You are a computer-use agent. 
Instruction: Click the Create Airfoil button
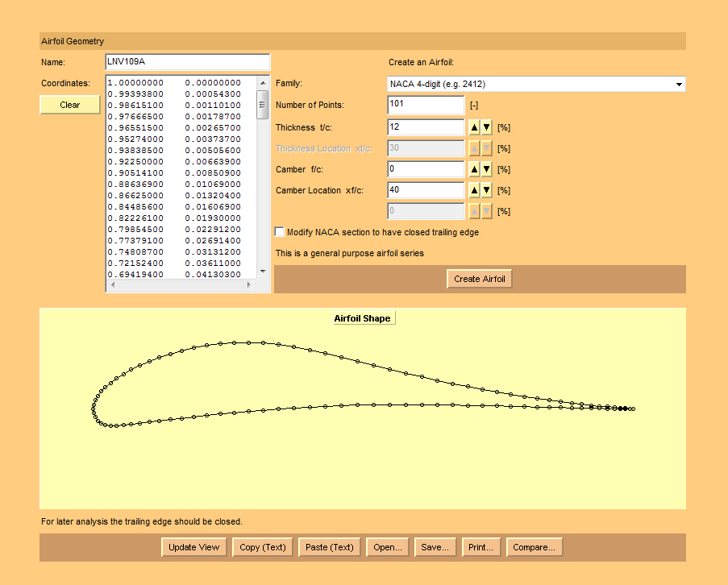[480, 279]
